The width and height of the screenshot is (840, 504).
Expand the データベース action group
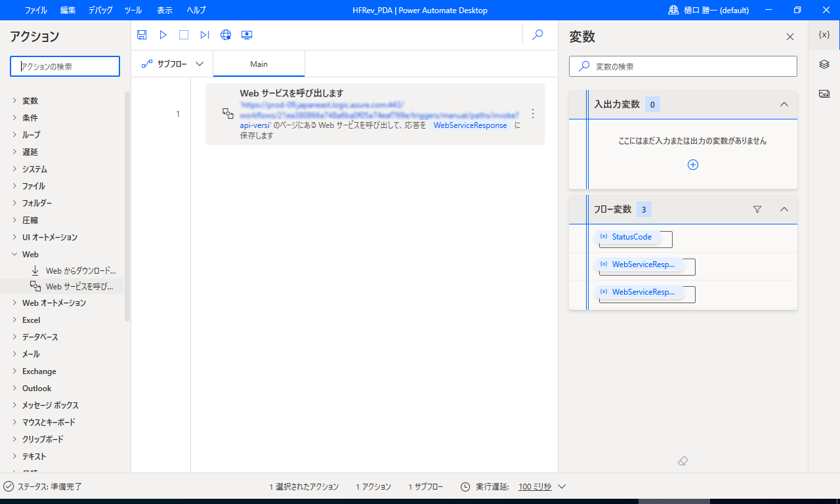pyautogui.click(x=15, y=337)
